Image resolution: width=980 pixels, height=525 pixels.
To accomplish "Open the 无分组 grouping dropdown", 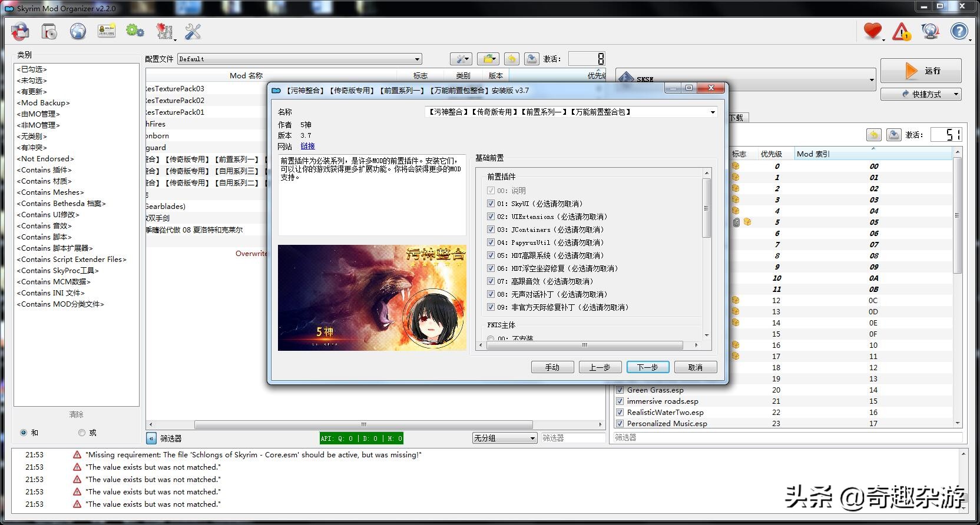I will point(505,438).
